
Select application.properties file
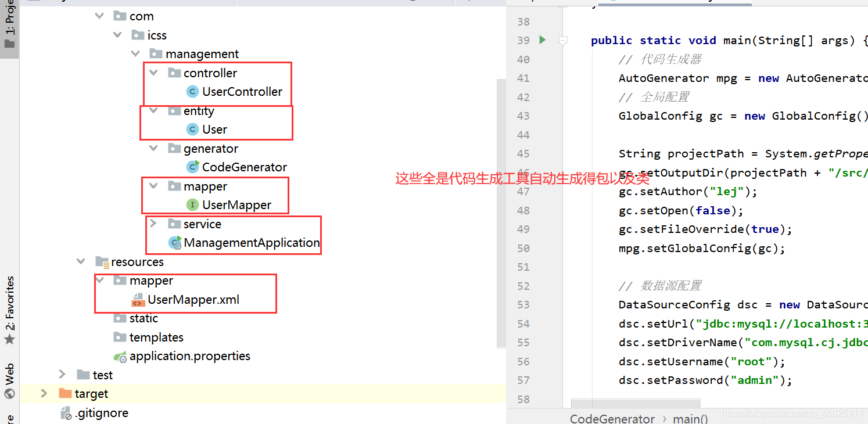(190, 356)
